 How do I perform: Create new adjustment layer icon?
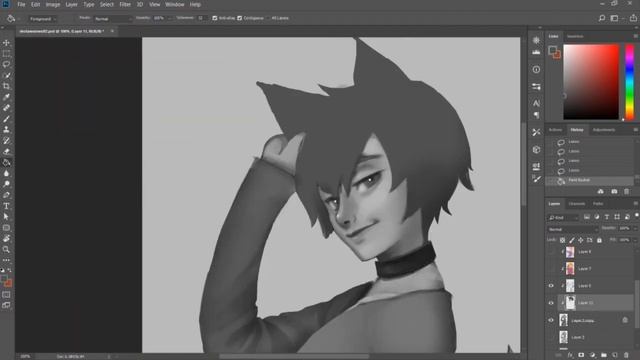[593, 355]
